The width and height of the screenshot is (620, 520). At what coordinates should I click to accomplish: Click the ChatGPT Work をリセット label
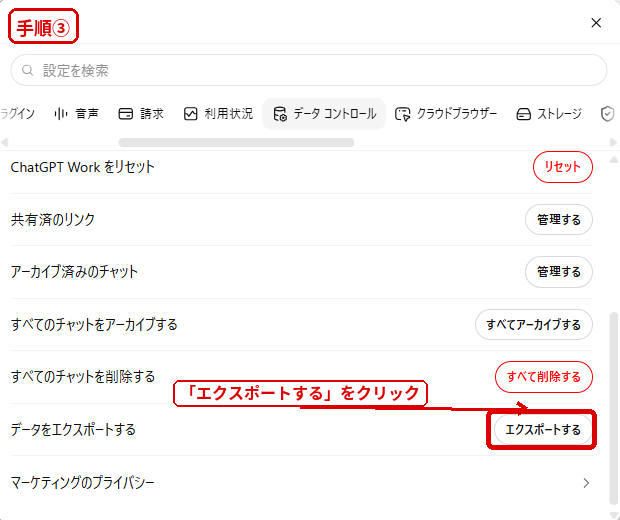click(82, 167)
